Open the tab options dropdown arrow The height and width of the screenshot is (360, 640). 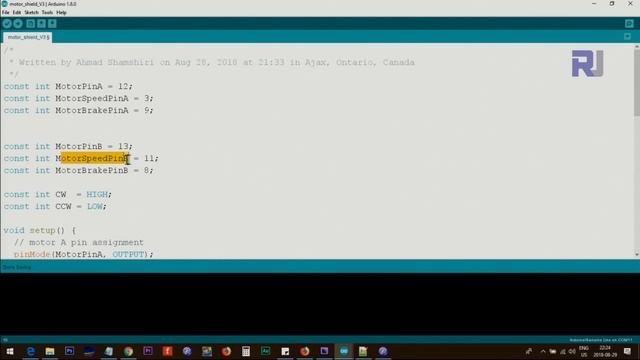tap(627, 37)
